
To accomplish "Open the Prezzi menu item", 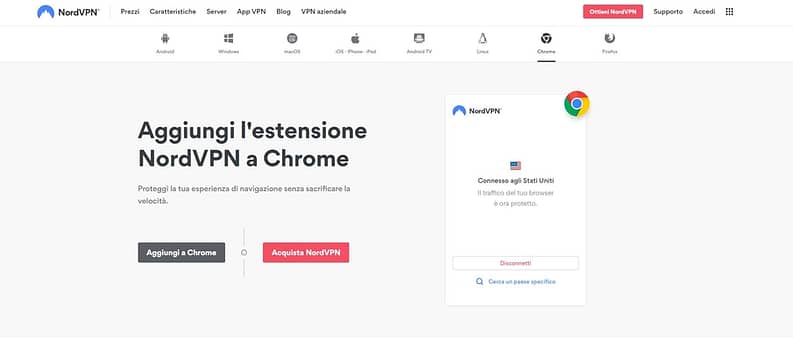I will point(130,12).
